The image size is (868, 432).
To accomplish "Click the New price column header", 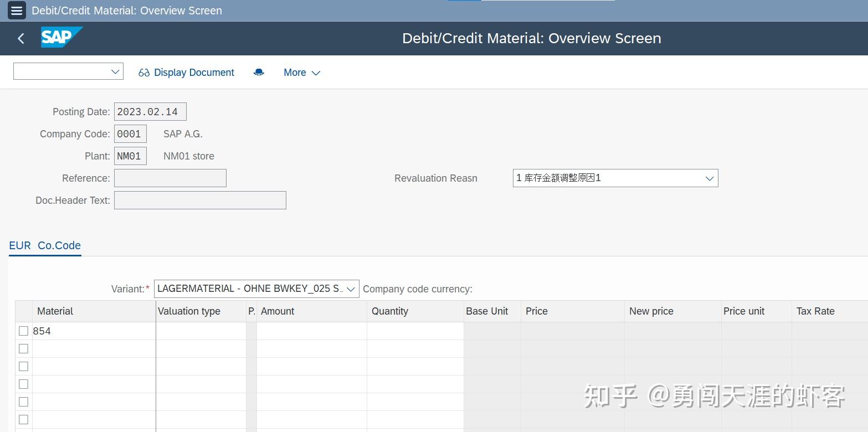I will 672,311.
